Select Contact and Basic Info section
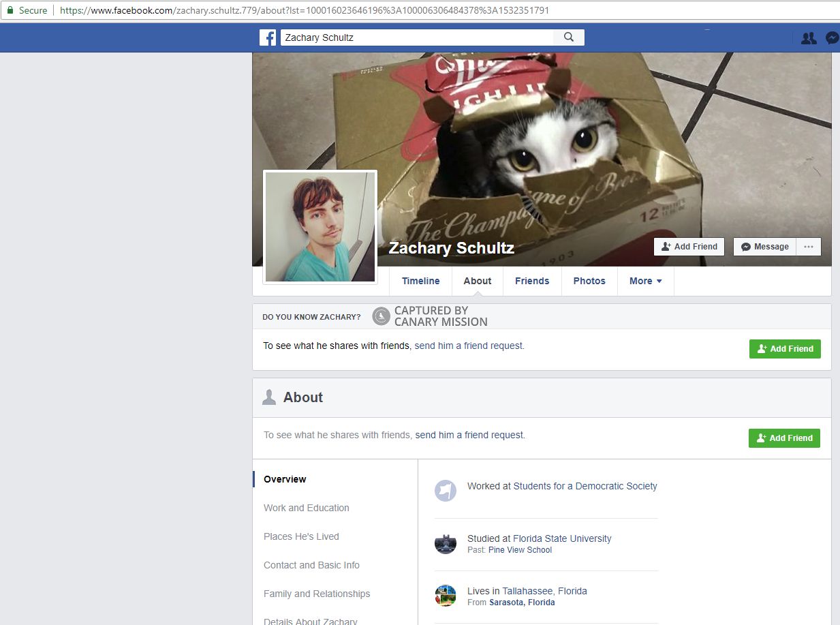The image size is (840, 625). click(x=311, y=565)
